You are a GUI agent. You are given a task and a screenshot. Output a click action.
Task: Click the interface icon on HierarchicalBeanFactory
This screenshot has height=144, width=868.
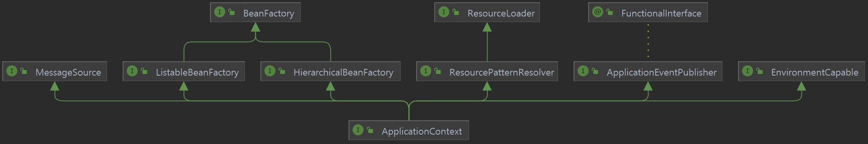click(x=270, y=71)
